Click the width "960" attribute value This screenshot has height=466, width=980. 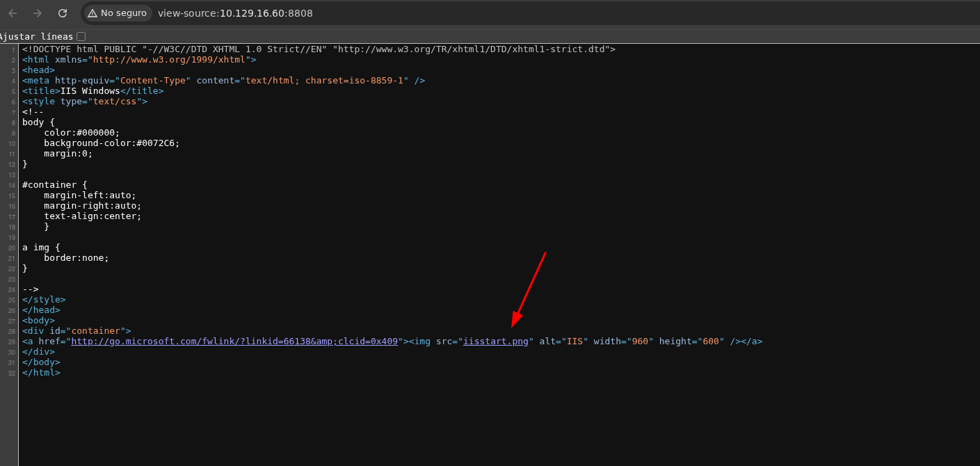coord(640,342)
